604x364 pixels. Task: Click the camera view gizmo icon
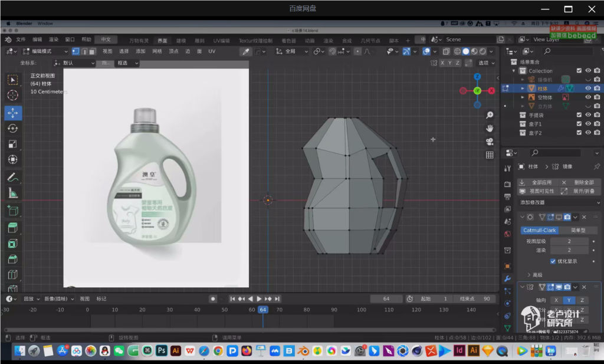click(x=490, y=142)
